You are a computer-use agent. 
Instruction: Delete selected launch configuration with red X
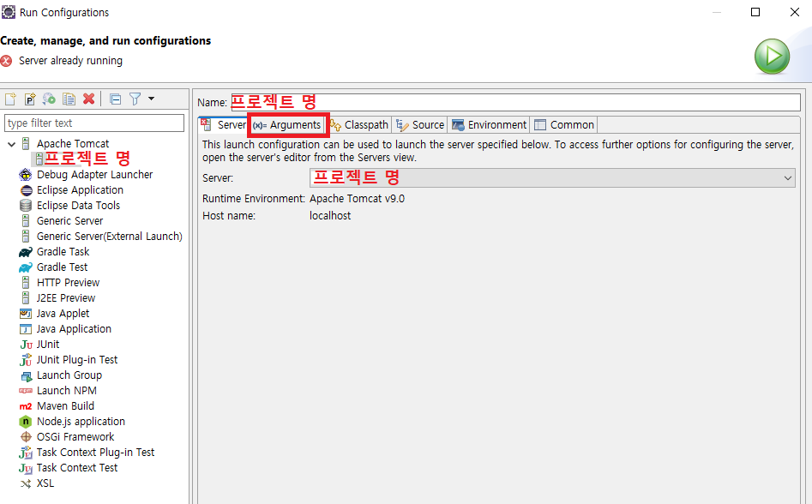click(x=89, y=99)
